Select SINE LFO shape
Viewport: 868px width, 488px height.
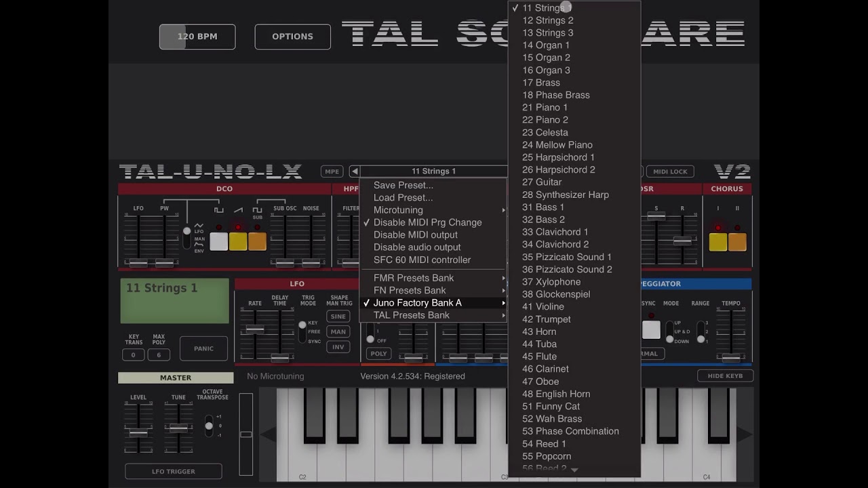[x=338, y=317]
